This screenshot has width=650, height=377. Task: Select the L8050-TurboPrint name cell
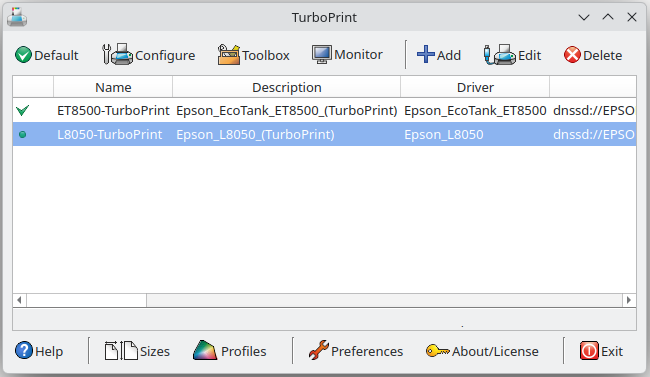(x=109, y=134)
